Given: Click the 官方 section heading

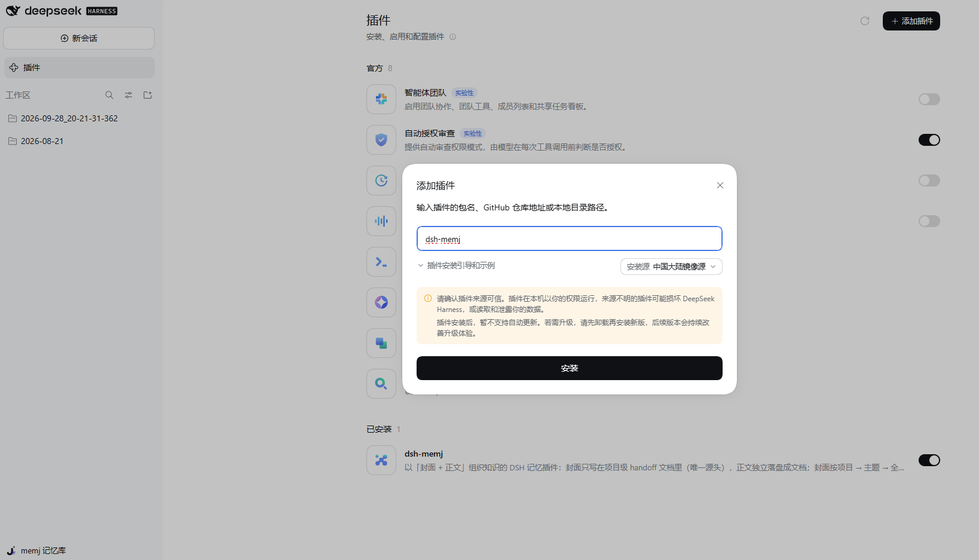Looking at the screenshot, I should click(x=375, y=68).
